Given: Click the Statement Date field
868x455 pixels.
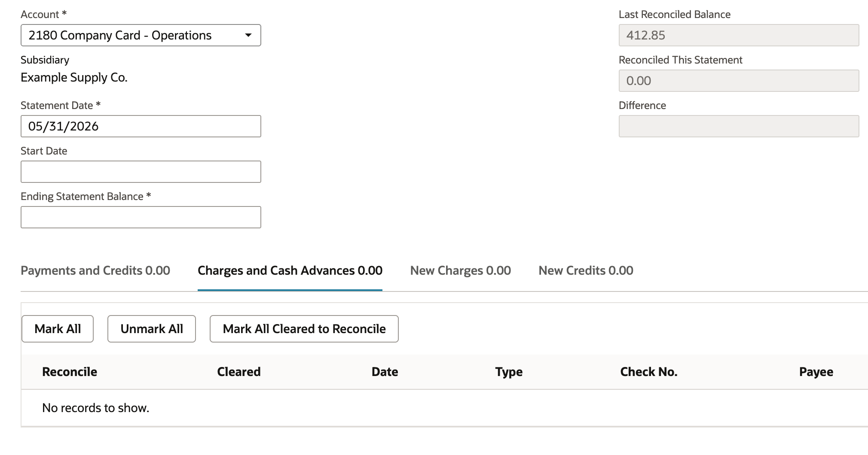Looking at the screenshot, I should coord(141,126).
